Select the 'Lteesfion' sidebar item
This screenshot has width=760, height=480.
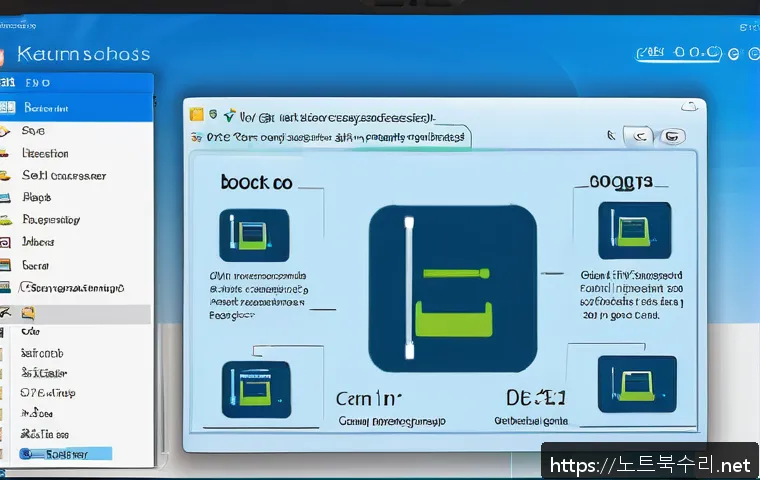pos(45,154)
